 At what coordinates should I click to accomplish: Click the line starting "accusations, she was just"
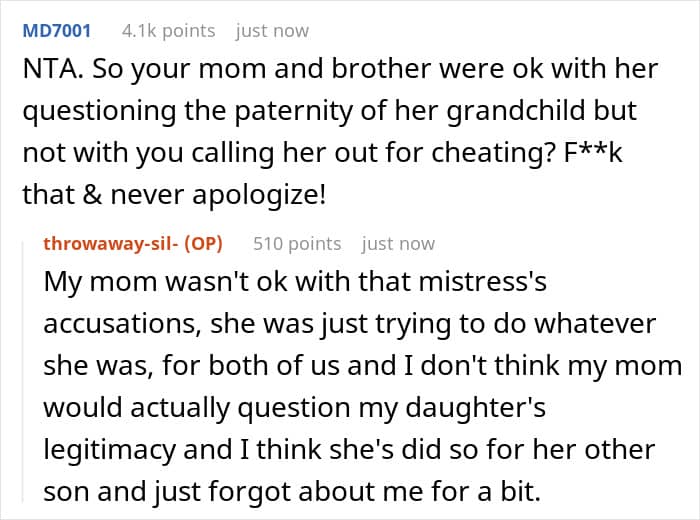tap(349, 325)
